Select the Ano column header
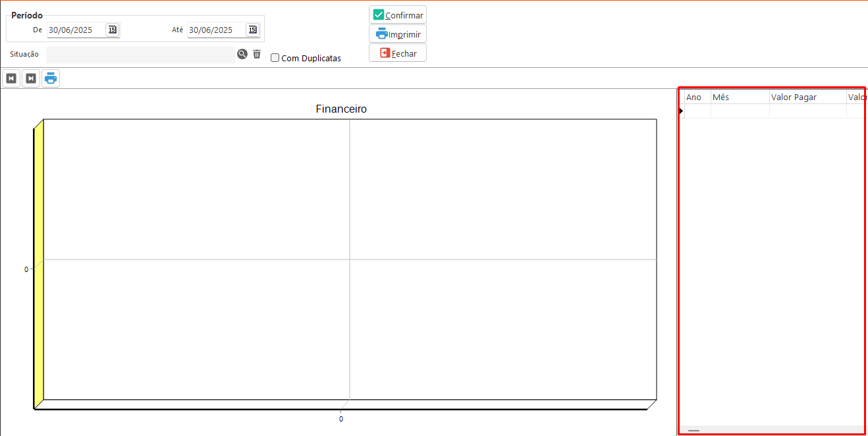Viewport: 868px width, 436px height. click(x=697, y=97)
